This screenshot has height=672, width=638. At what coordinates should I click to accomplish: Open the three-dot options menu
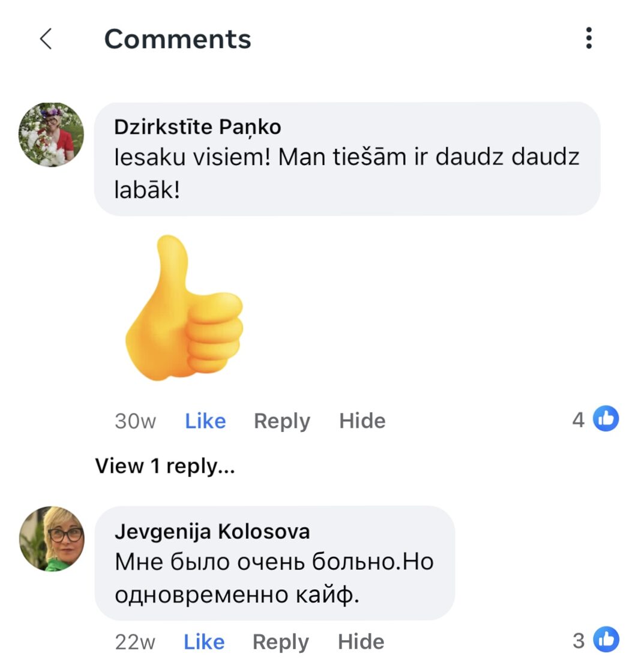click(x=589, y=38)
